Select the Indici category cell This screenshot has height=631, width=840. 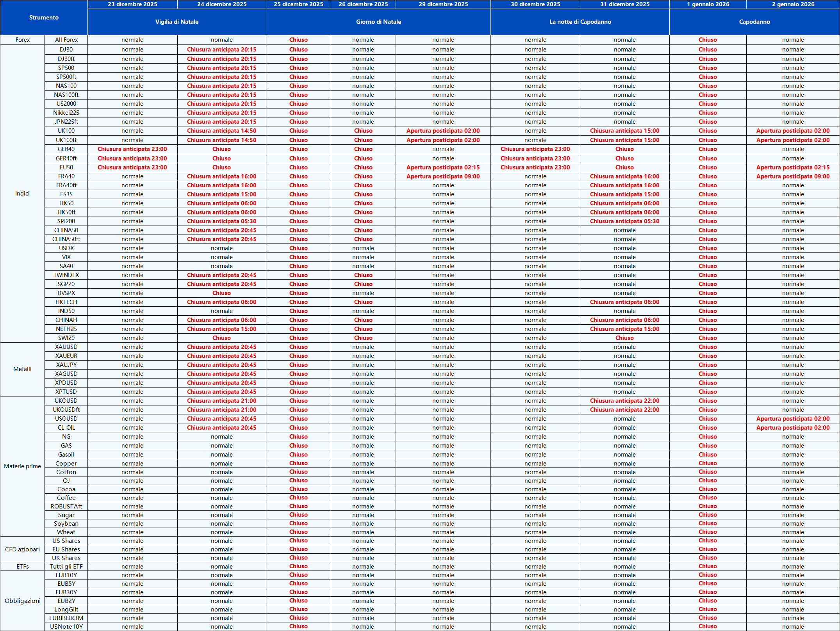tap(22, 194)
